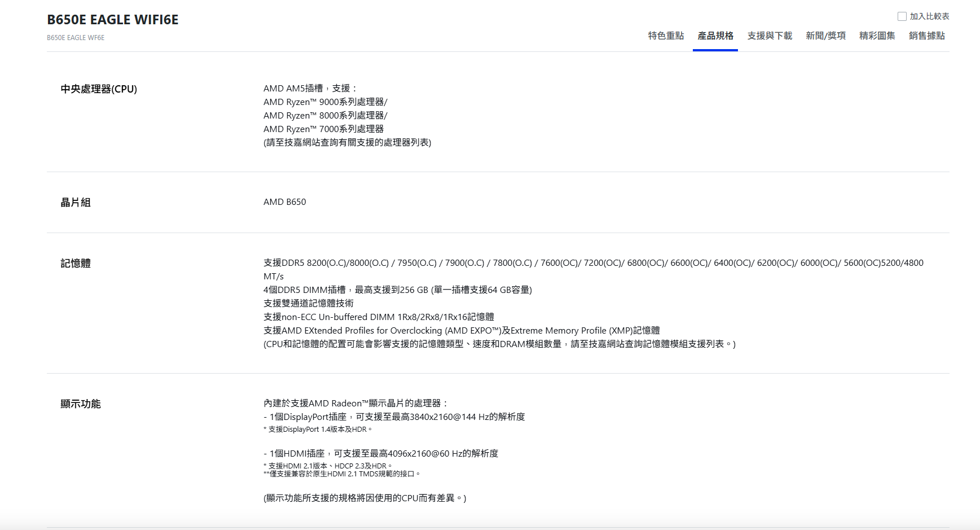Image resolution: width=980 pixels, height=530 pixels.
Task: Click 支援雙通道記憶體技術 line
Action: [x=309, y=304]
